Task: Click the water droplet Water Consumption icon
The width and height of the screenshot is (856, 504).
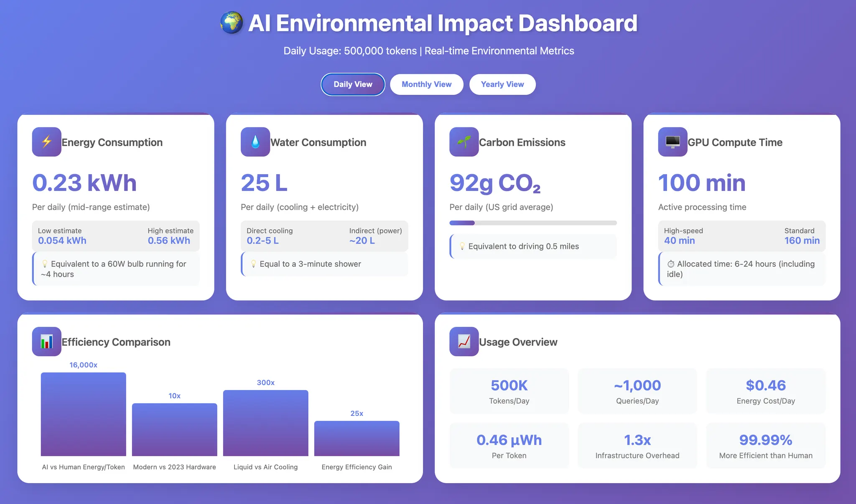Action: [255, 142]
